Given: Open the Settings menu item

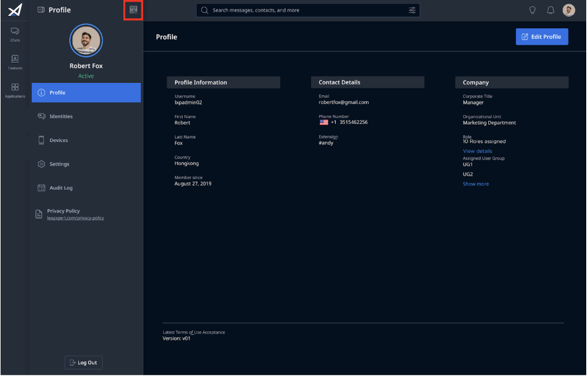Looking at the screenshot, I should pos(86,164).
